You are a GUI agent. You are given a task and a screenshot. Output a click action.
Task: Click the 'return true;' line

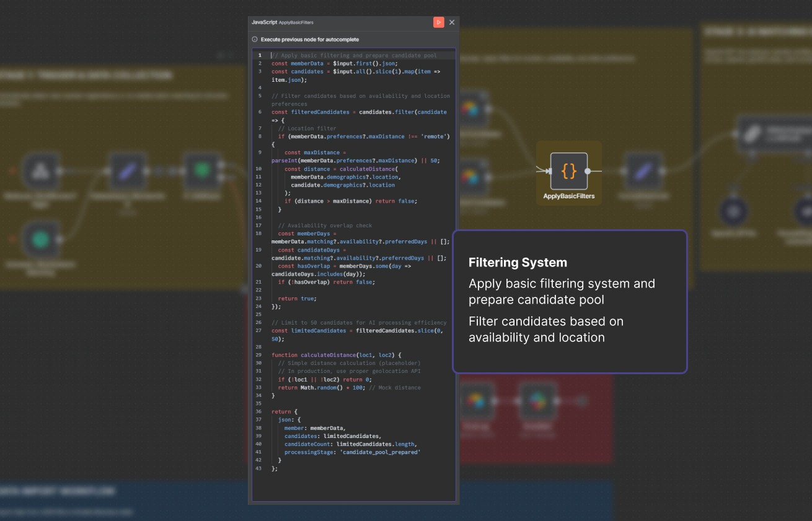[298, 299]
